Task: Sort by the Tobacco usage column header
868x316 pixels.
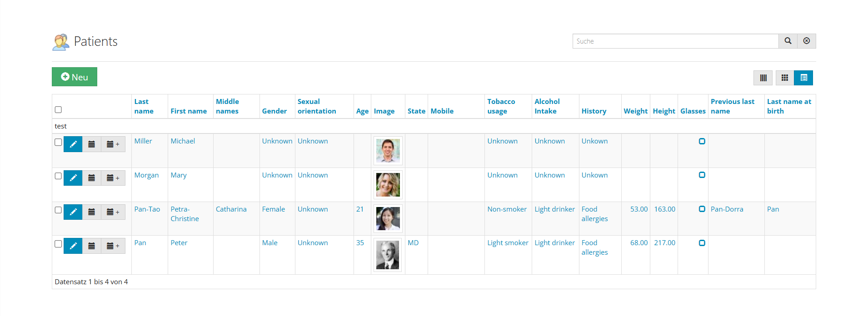Action: point(501,106)
